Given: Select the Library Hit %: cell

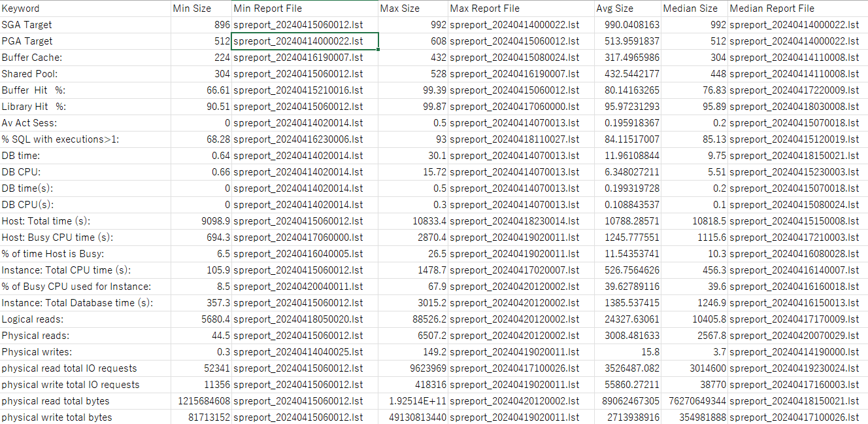Looking at the screenshot, I should [x=86, y=107].
